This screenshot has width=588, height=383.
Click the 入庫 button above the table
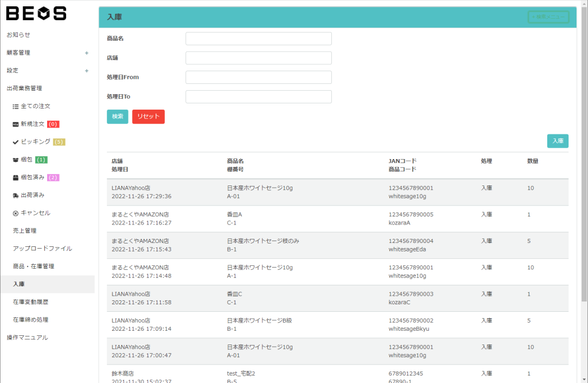558,141
